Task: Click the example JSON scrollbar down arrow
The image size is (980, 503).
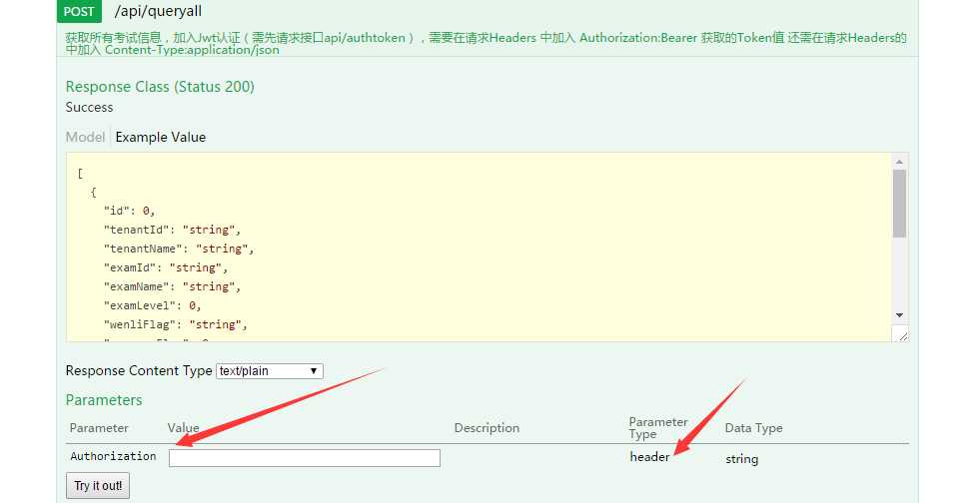Action: tap(899, 315)
